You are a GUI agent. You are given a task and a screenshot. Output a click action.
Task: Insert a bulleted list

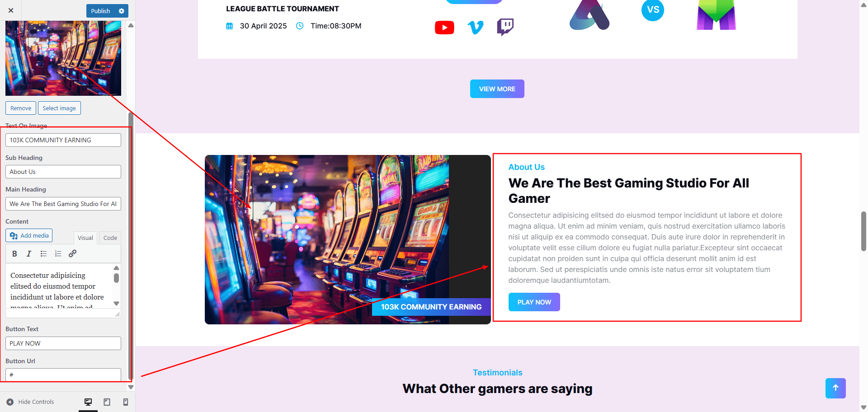point(43,254)
